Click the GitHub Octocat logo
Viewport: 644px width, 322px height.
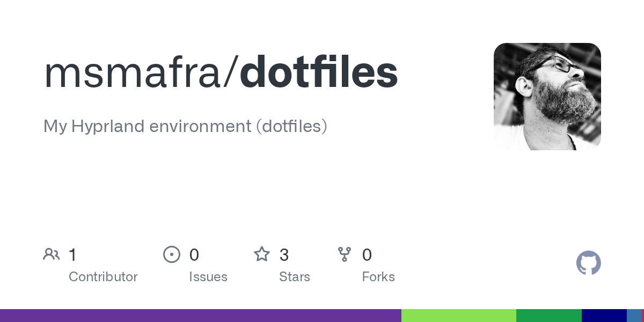click(x=588, y=263)
